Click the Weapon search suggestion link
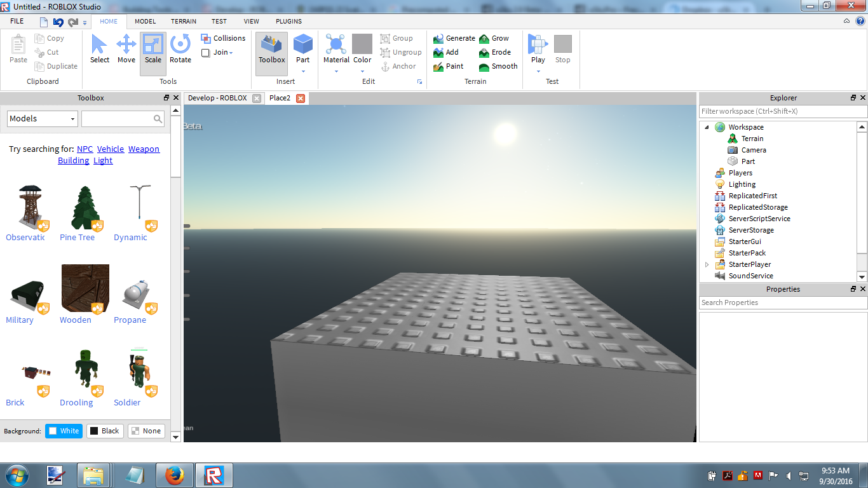Viewport: 868px width, 488px height. click(x=144, y=149)
